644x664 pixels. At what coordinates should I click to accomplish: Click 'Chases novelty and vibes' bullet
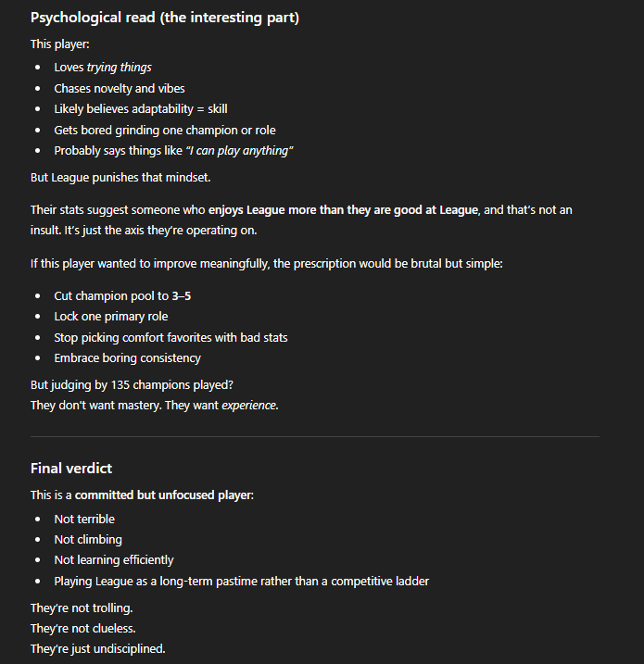point(120,88)
